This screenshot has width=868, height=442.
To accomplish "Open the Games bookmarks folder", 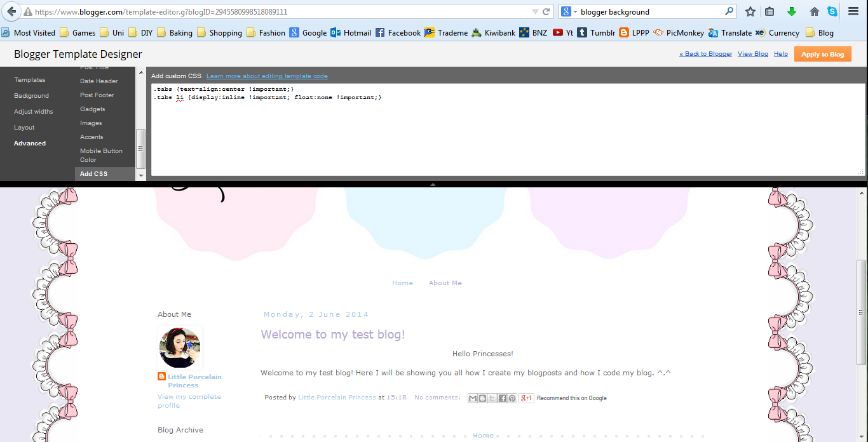I will pyautogui.click(x=77, y=33).
